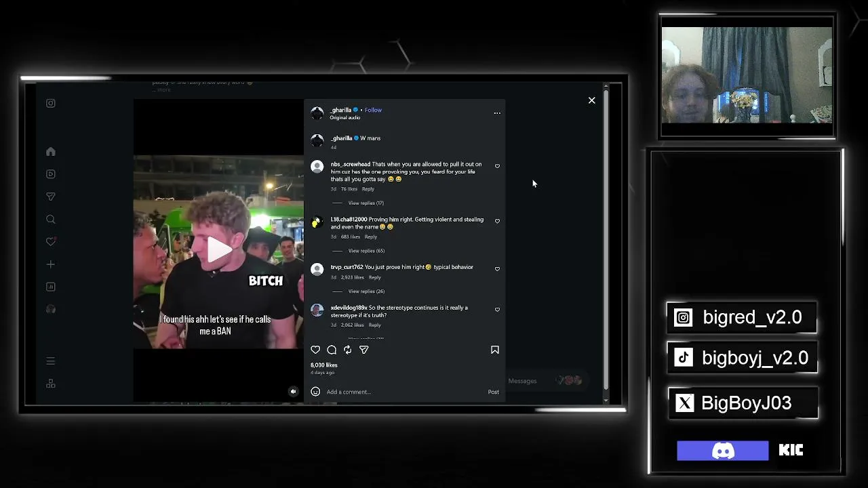Toggle the video mute speaker button
This screenshot has width=868, height=488.
(293, 392)
